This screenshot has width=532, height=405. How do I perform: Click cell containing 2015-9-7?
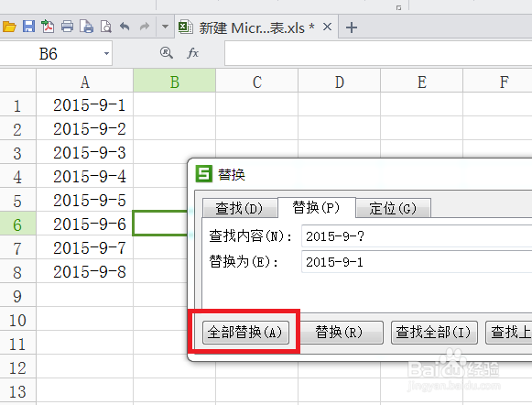click(x=85, y=247)
